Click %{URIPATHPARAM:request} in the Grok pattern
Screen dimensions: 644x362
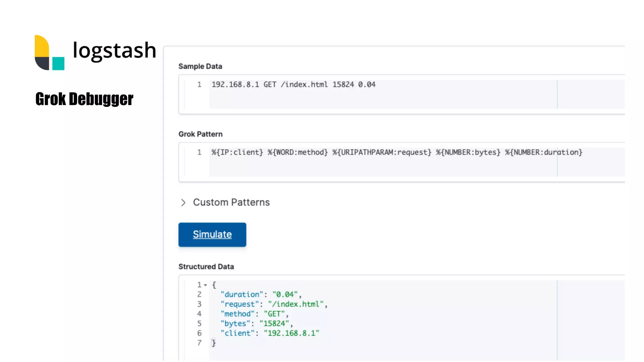pyautogui.click(x=382, y=152)
